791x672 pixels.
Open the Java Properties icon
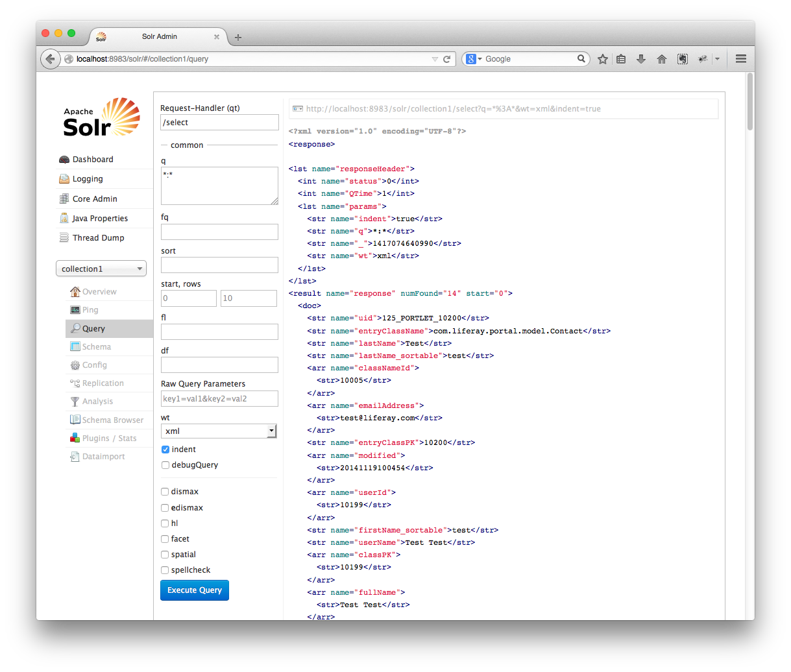coord(64,219)
